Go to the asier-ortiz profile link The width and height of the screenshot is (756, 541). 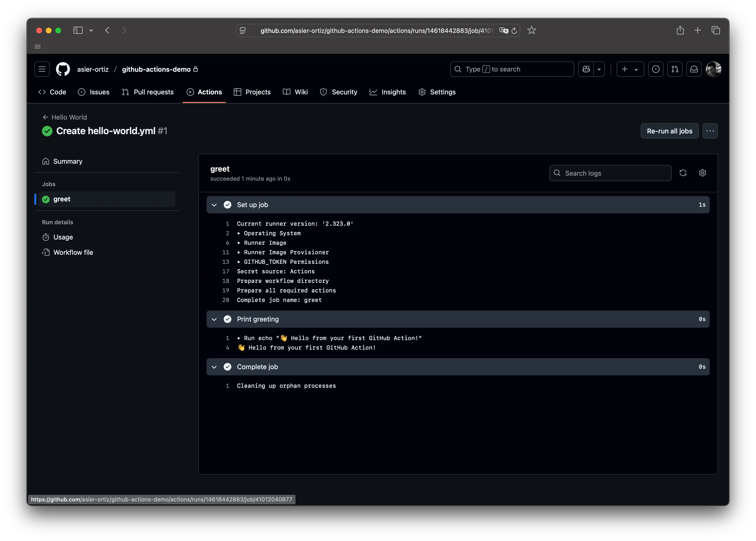click(93, 69)
